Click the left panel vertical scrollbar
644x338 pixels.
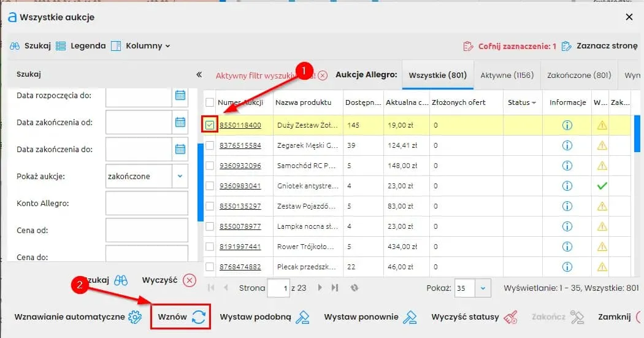click(201, 182)
